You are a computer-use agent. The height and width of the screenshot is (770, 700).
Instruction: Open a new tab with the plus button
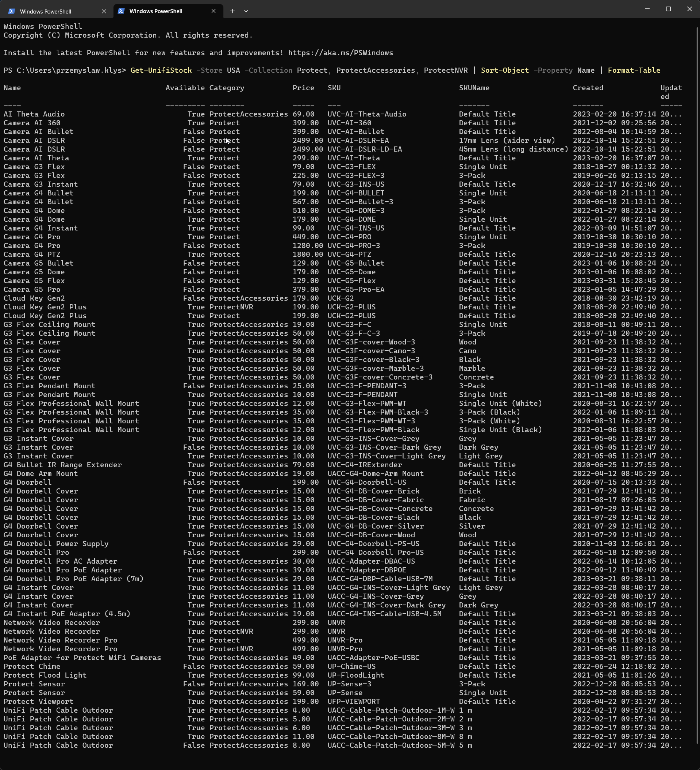pyautogui.click(x=232, y=11)
